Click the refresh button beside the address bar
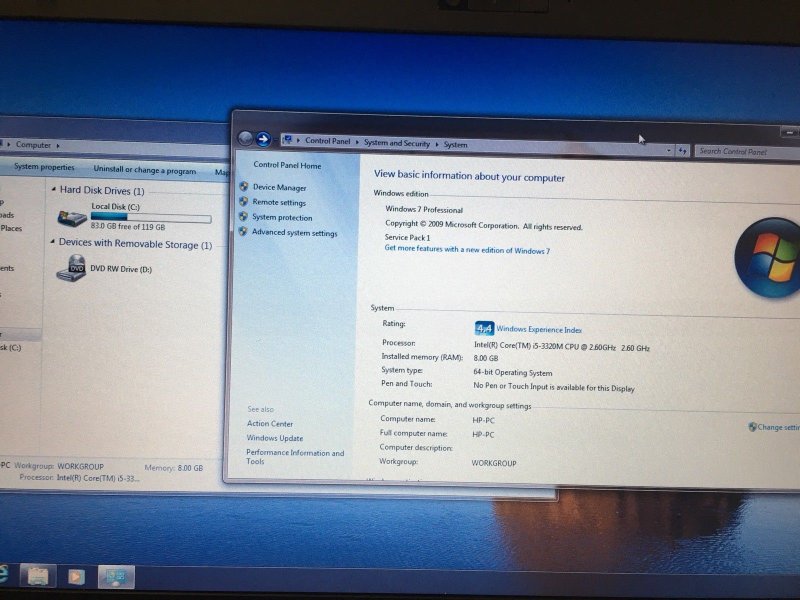The image size is (800, 600). tap(682, 151)
